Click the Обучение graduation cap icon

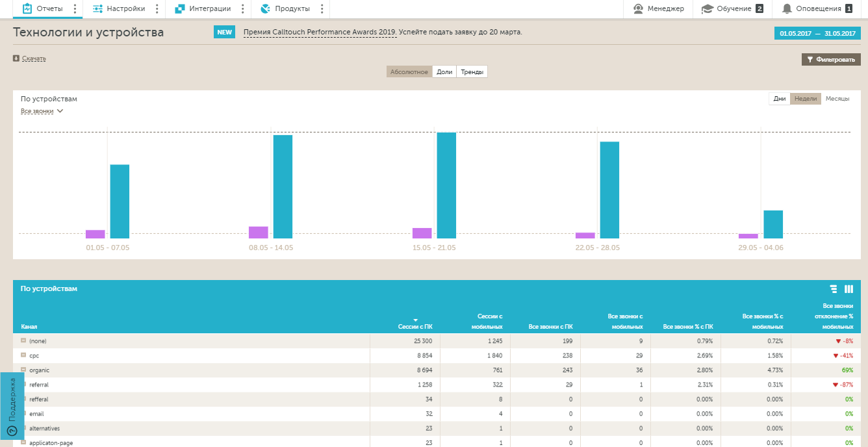pyautogui.click(x=707, y=8)
